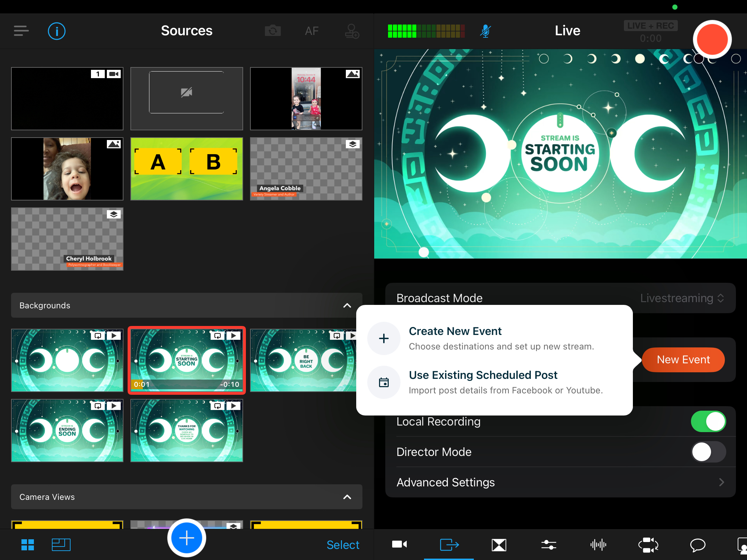Mute the microphone icon
This screenshot has height=560, width=747.
485,31
